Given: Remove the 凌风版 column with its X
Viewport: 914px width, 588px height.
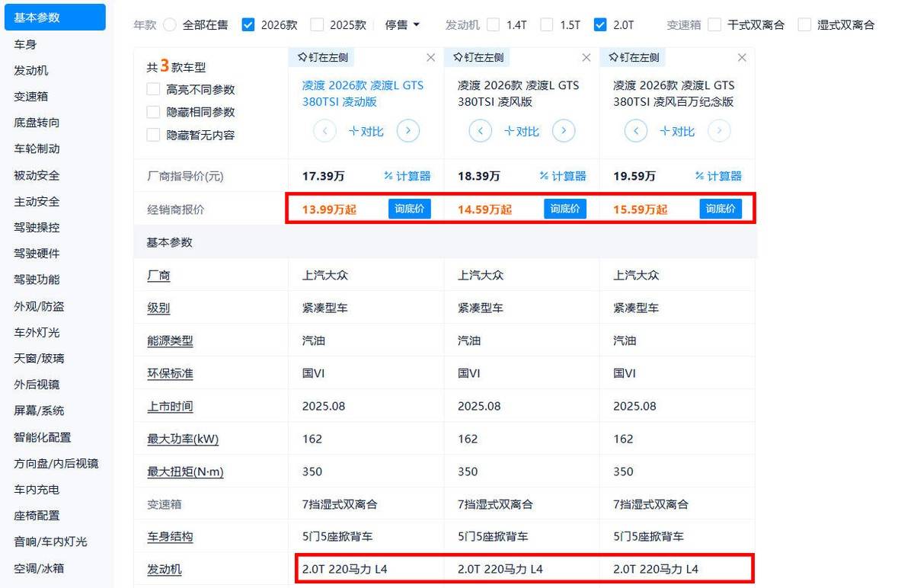Looking at the screenshot, I should tap(586, 56).
